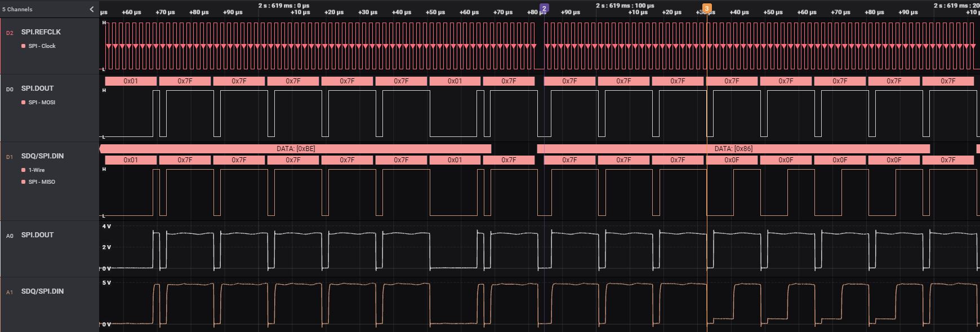Click the D0 channel badge

tap(10, 90)
